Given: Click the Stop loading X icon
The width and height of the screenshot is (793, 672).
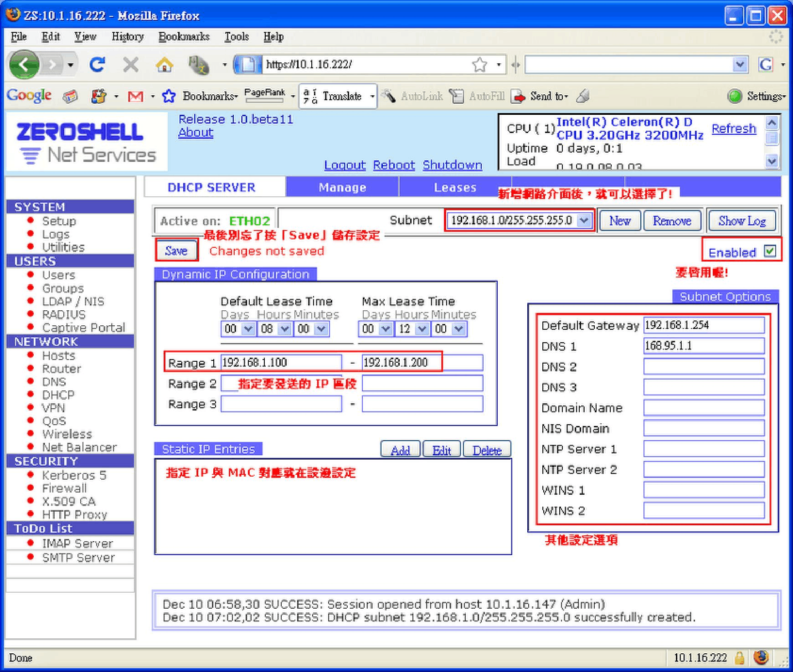Looking at the screenshot, I should (x=131, y=65).
